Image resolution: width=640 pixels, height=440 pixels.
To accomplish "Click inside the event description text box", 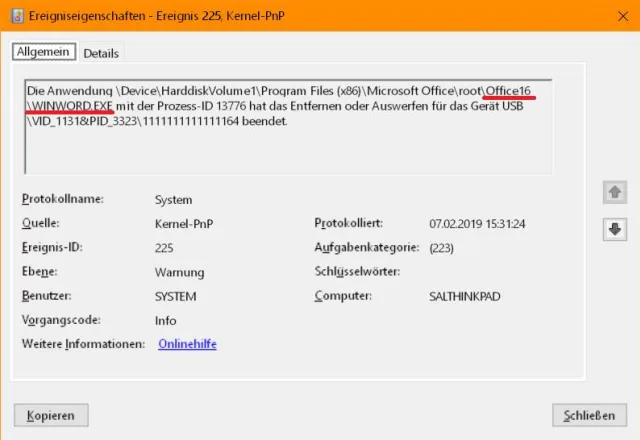I will point(288,127).
